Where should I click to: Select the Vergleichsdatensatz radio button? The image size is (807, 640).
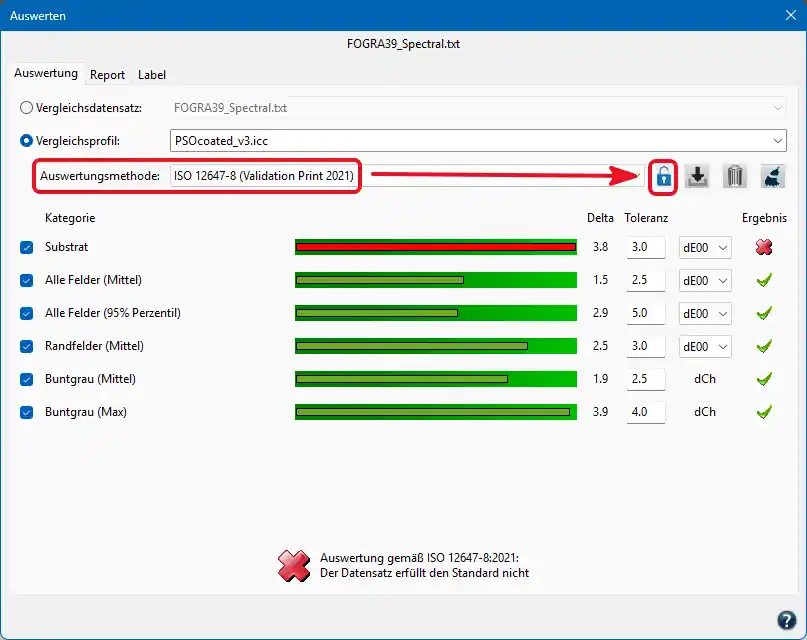click(26, 108)
